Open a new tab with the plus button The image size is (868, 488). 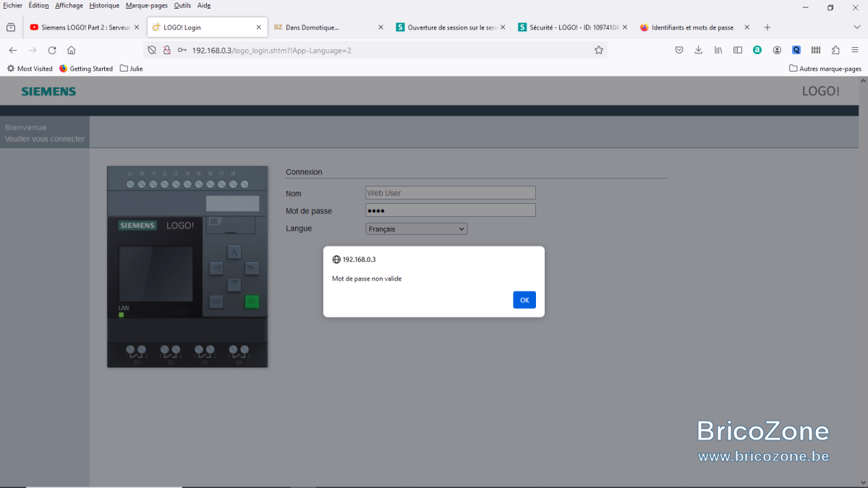[x=767, y=27]
